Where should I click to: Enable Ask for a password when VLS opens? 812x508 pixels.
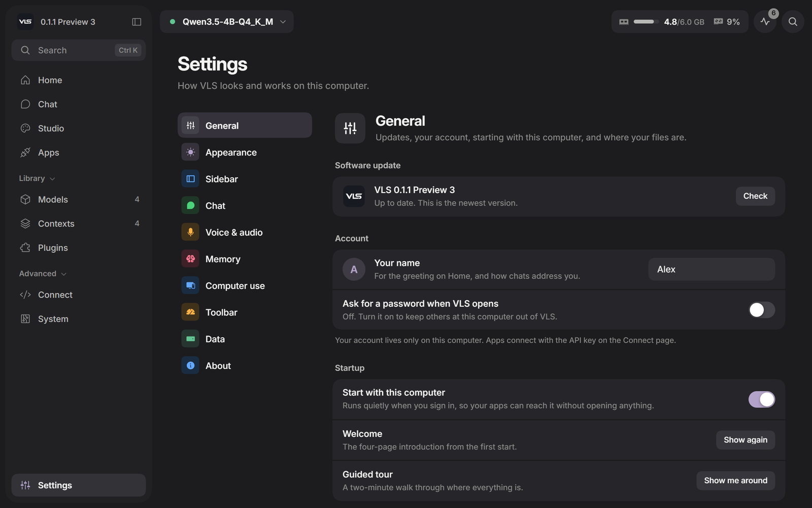[761, 310]
